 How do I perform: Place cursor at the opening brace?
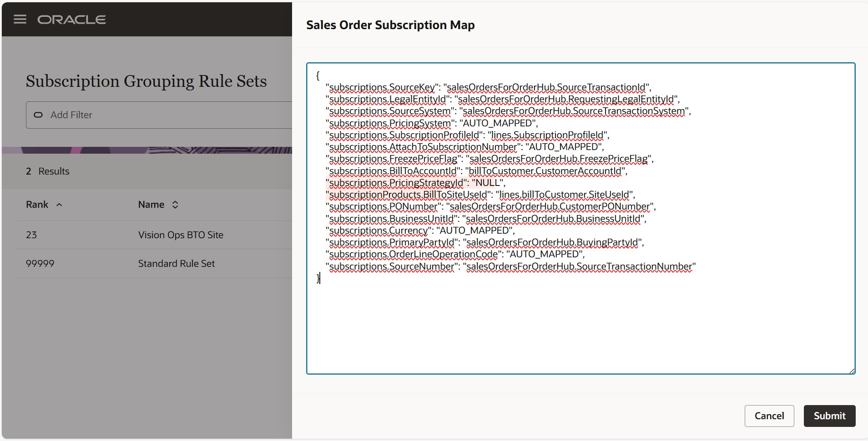pos(318,75)
